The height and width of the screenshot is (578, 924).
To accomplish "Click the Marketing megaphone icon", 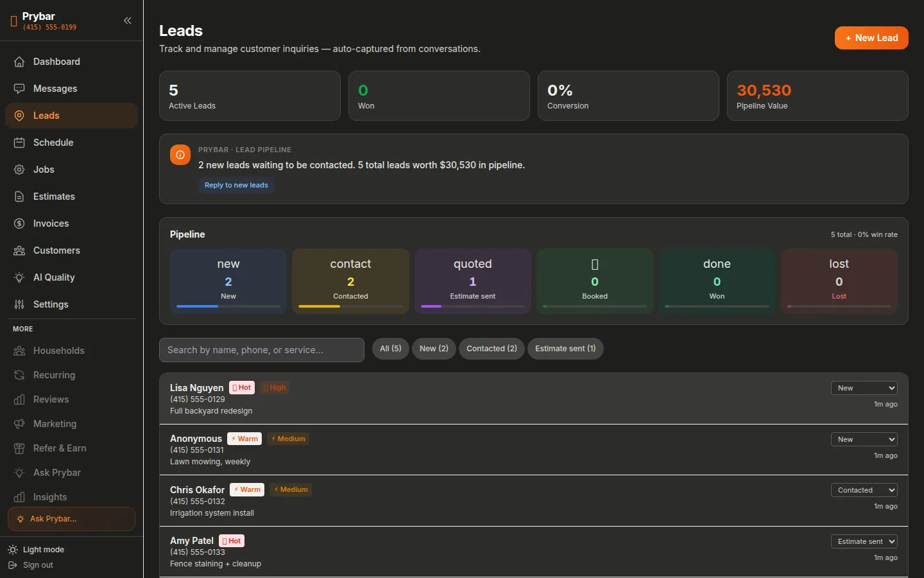I will click(x=19, y=424).
